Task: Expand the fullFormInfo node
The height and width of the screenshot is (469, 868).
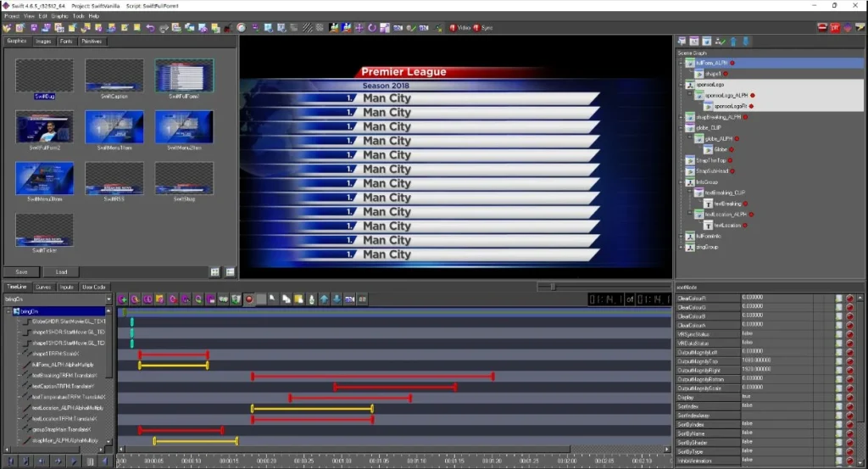Action: point(681,237)
